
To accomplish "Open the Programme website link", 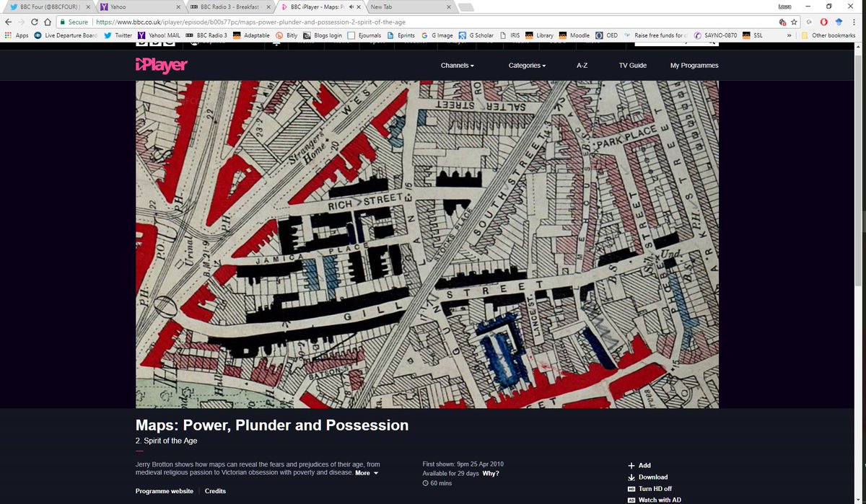I will [x=165, y=491].
